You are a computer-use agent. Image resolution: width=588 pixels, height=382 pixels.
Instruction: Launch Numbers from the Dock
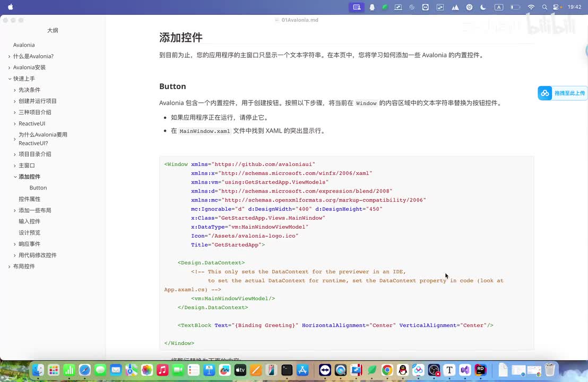(x=69, y=370)
